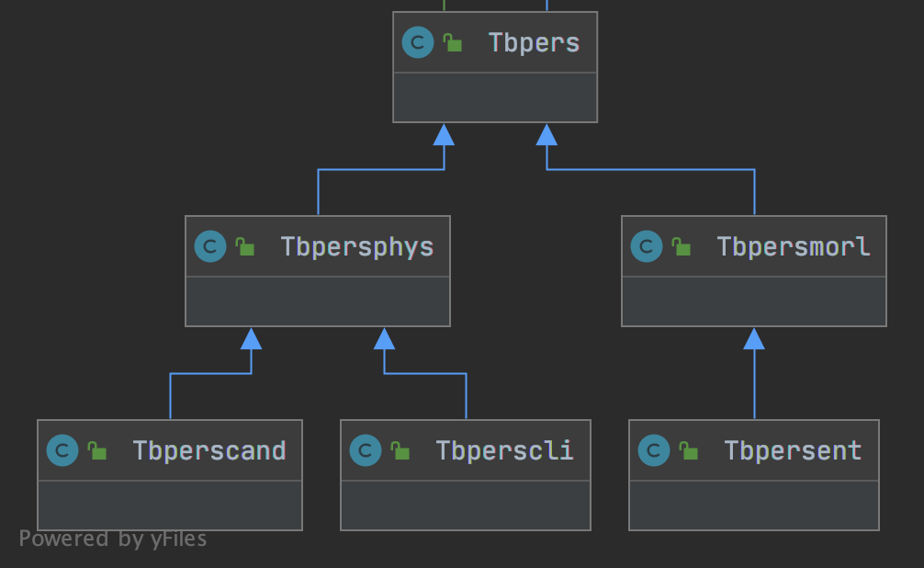Screen dimensions: 924x568
Task: Click the empty members compartment of Tbpersmorl
Action: pos(754,301)
